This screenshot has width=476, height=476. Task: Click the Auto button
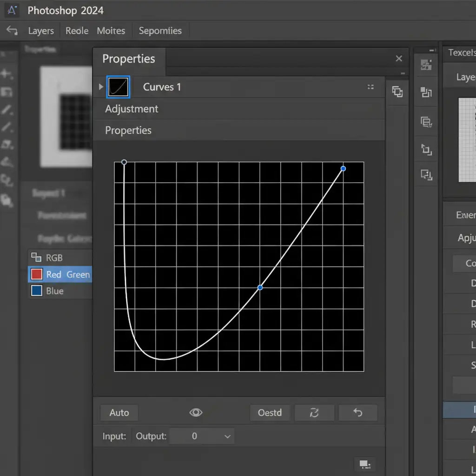(119, 412)
